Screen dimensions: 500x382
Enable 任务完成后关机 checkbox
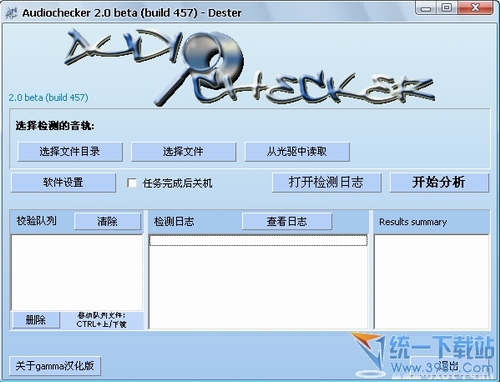click(132, 183)
